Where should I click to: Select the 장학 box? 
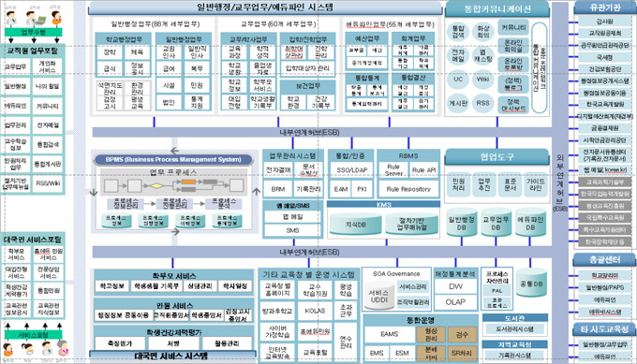click(110, 52)
